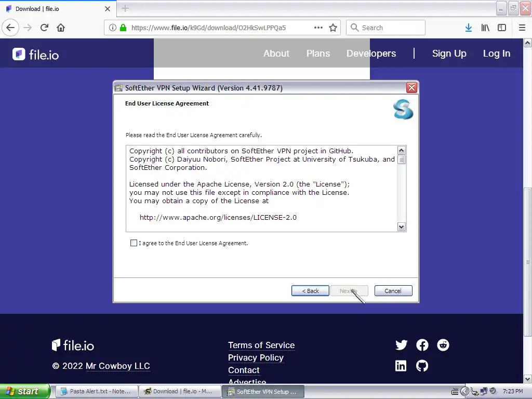Close the Download | file.io tab
Screen dimensions: 532x399
[x=108, y=9]
